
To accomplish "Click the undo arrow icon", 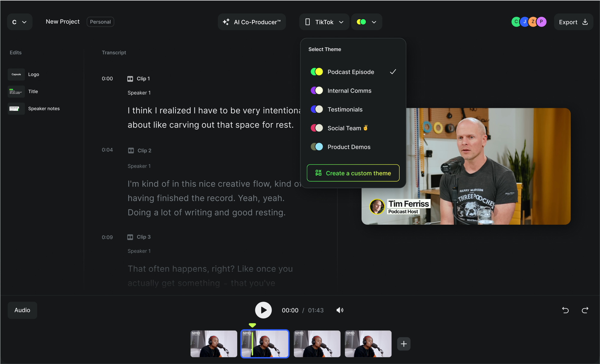I will (566, 310).
